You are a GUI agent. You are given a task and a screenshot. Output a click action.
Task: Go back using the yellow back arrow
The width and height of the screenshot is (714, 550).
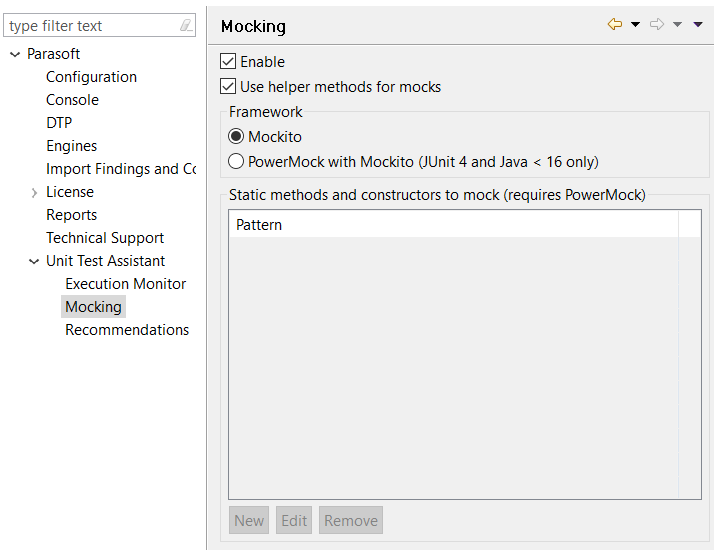coord(615,24)
